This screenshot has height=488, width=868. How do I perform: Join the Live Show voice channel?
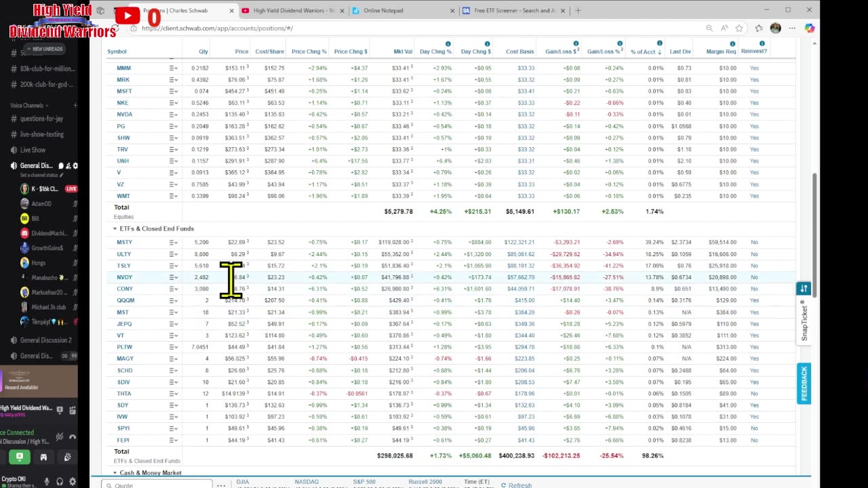pos(33,150)
